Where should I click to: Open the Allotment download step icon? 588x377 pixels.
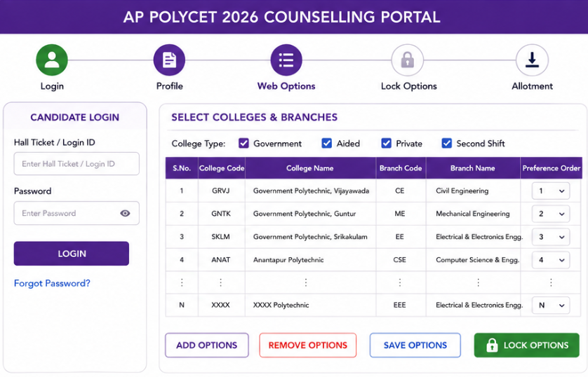point(532,60)
